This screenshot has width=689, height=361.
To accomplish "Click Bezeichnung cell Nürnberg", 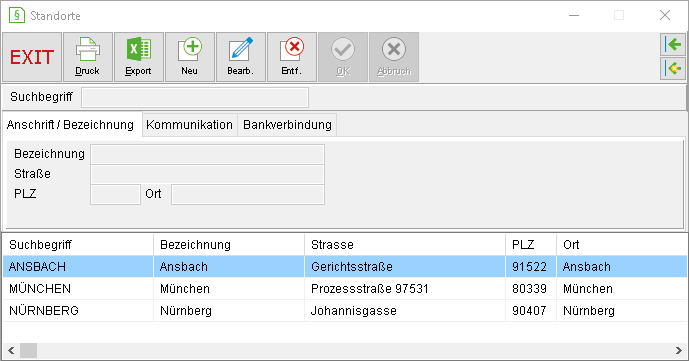I will pyautogui.click(x=229, y=310).
